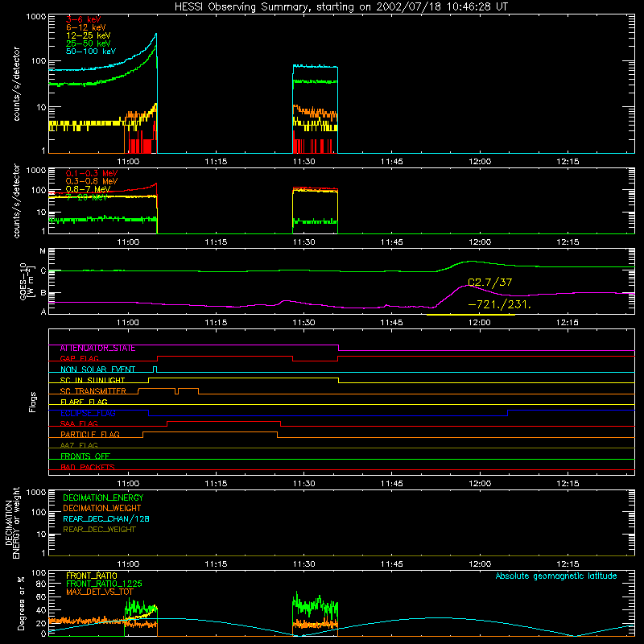Screen dimensions: 644x644
Task: Pick the 50-100 keV legend entry
Action: 91,52
